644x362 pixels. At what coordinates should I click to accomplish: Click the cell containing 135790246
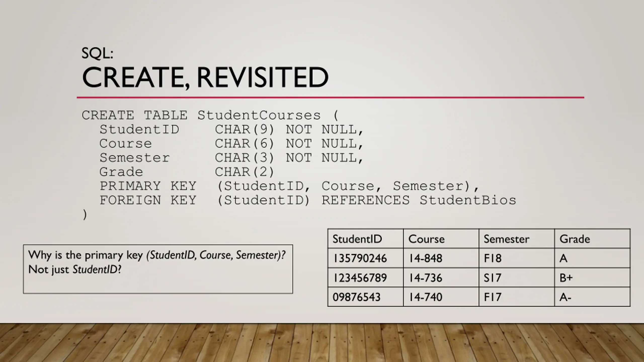360,258
